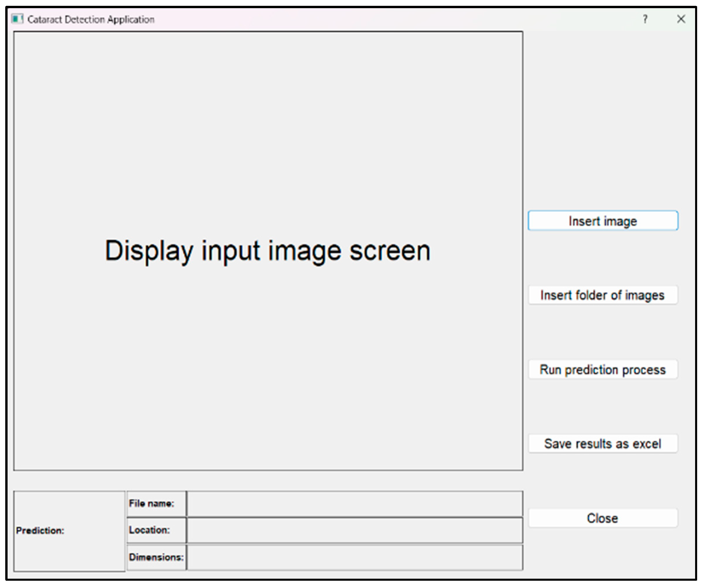
Task: Click the Dimensions value field
Action: click(x=355, y=557)
